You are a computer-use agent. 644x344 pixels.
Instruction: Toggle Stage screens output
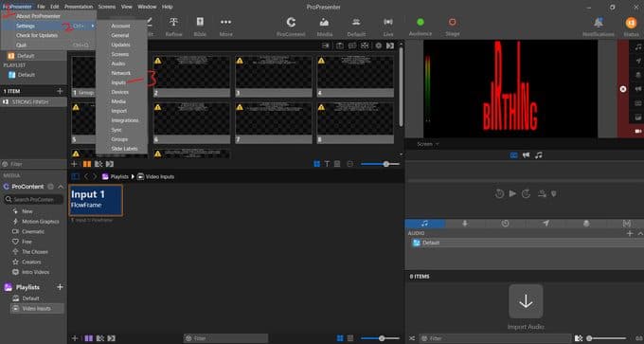pos(452,22)
